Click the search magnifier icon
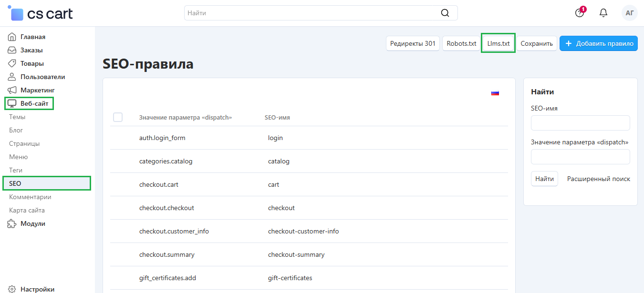Image resolution: width=644 pixels, height=293 pixels. [x=445, y=13]
